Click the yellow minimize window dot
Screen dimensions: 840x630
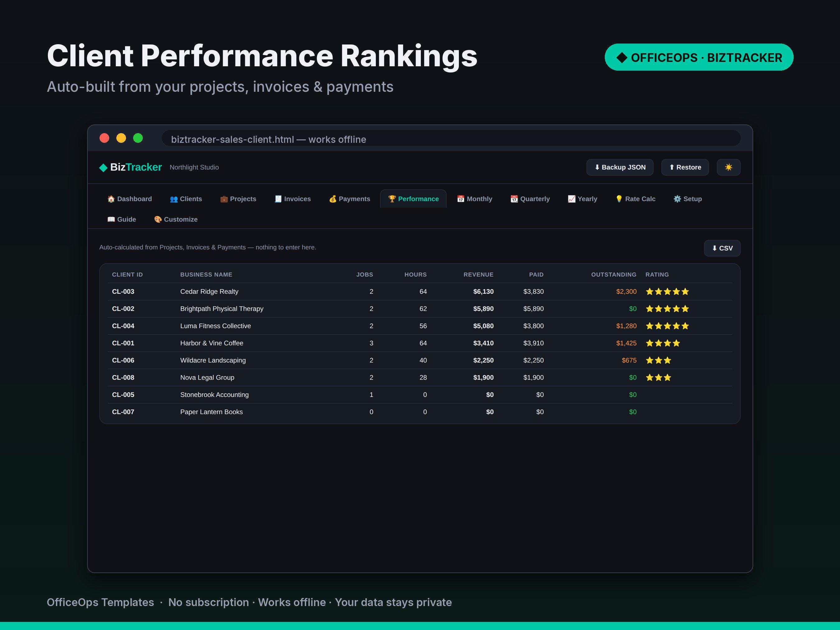[121, 138]
